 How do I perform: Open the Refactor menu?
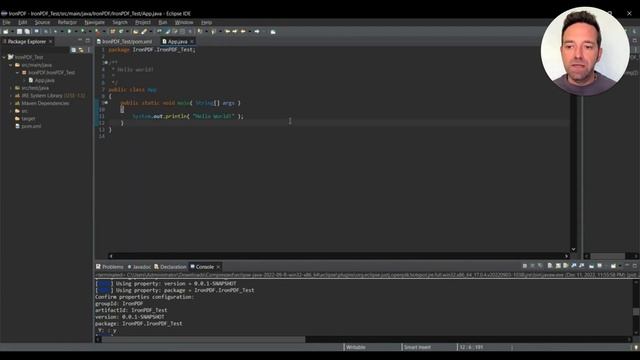(67, 22)
